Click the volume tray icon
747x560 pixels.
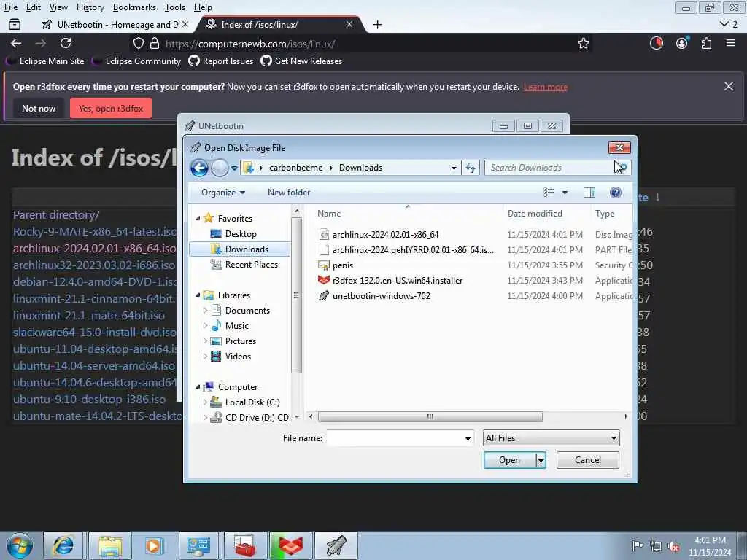pos(673,546)
